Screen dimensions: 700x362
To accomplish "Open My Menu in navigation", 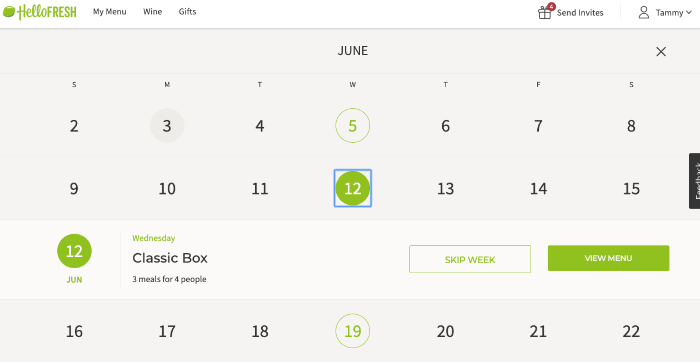I will tap(109, 12).
